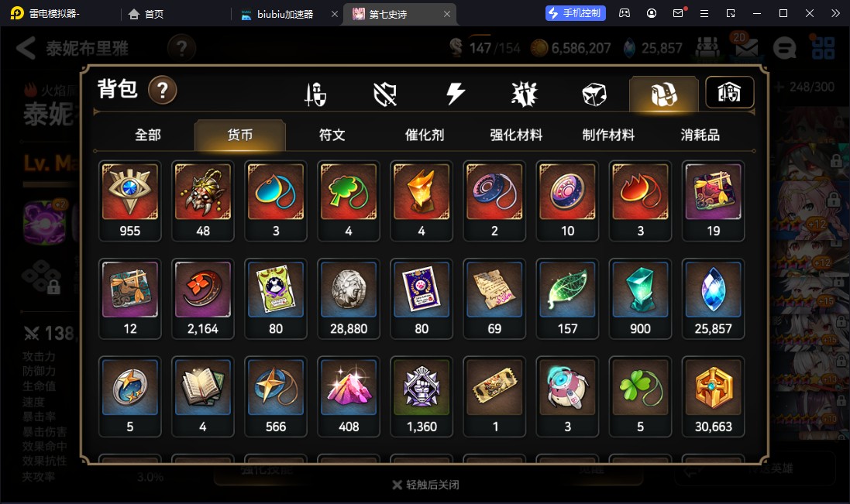Select the four-leaf clover item with 5
Image resolution: width=850 pixels, height=504 pixels.
[x=640, y=397]
